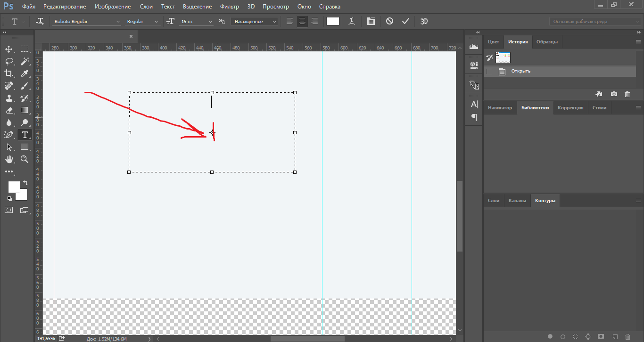Select the Lasso tool
644x342 pixels.
(x=9, y=61)
